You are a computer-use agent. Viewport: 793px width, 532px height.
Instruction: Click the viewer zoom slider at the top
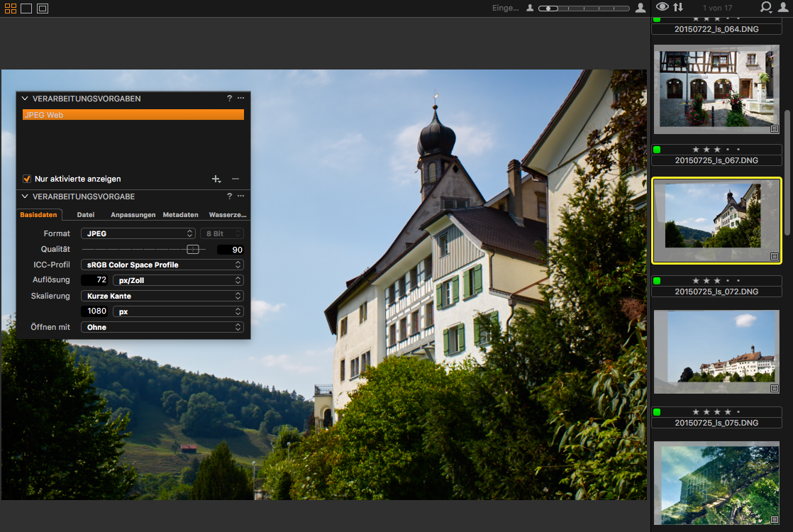(584, 8)
